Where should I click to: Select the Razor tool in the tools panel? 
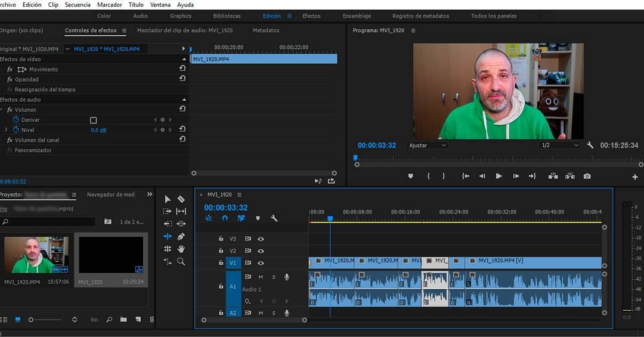(181, 199)
